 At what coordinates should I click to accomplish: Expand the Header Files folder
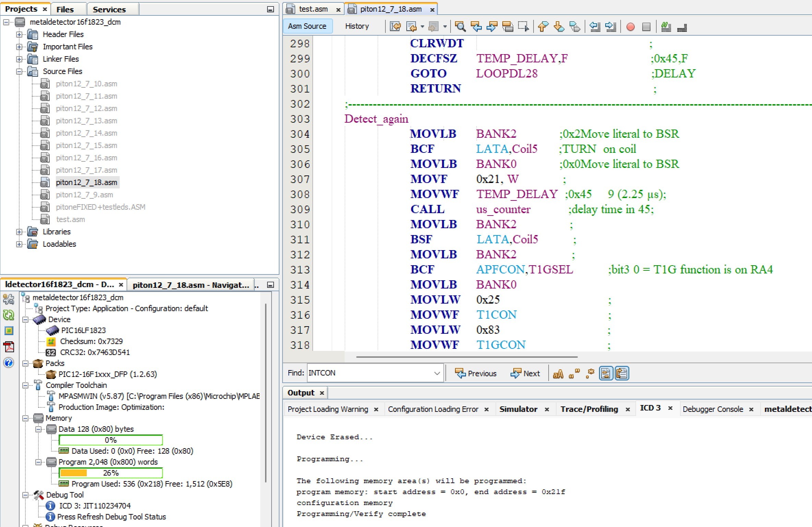click(19, 34)
